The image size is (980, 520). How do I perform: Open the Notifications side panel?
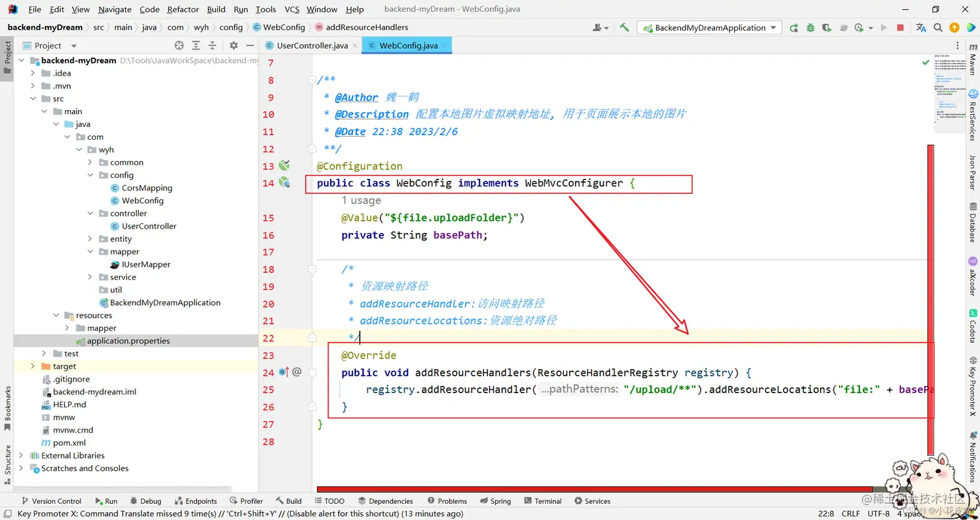point(972,458)
